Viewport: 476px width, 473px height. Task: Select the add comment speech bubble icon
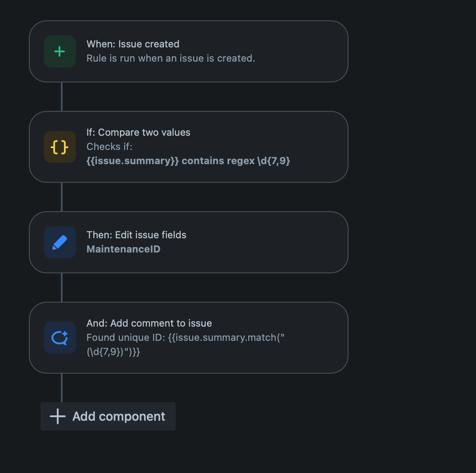60,338
